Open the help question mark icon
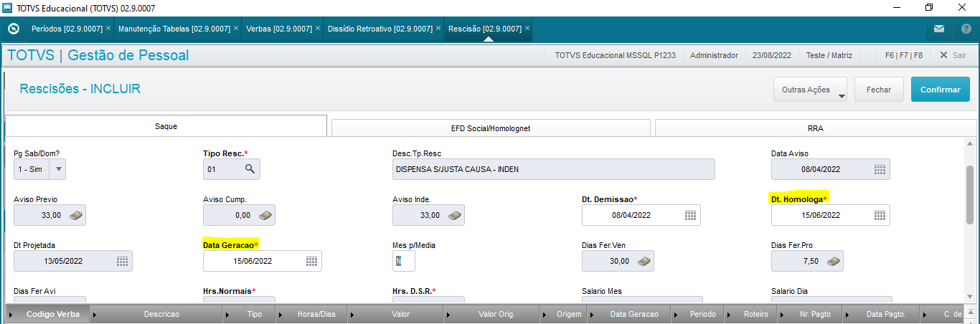Screen dimensions: 980x324 click(966, 29)
